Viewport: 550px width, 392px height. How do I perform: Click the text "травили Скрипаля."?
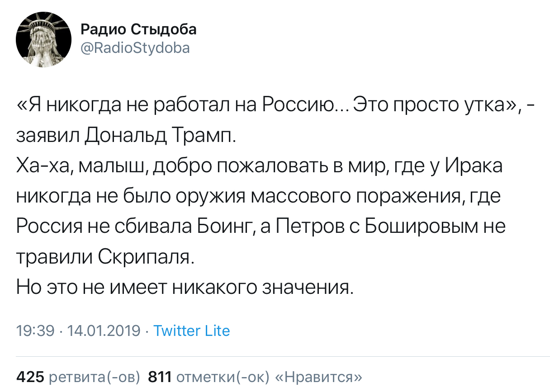[104, 257]
